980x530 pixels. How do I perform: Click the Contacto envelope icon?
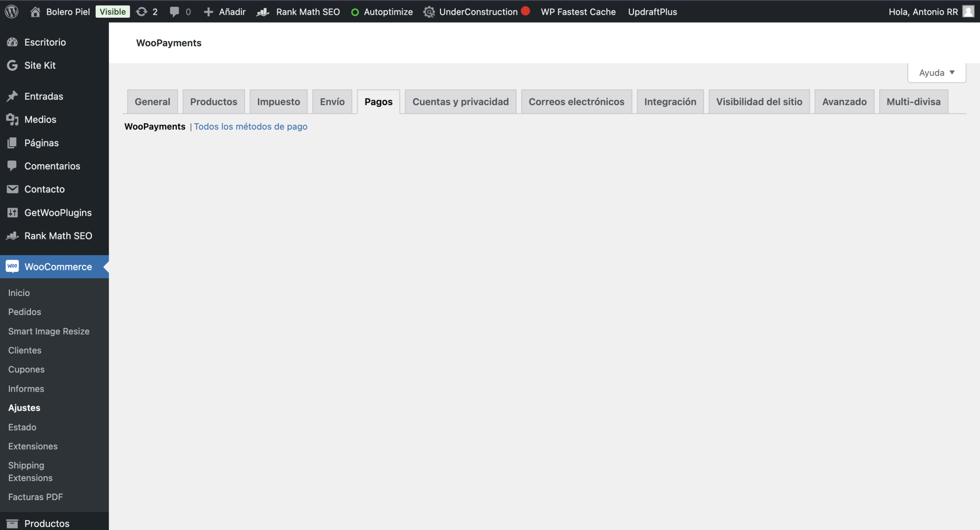tap(12, 189)
